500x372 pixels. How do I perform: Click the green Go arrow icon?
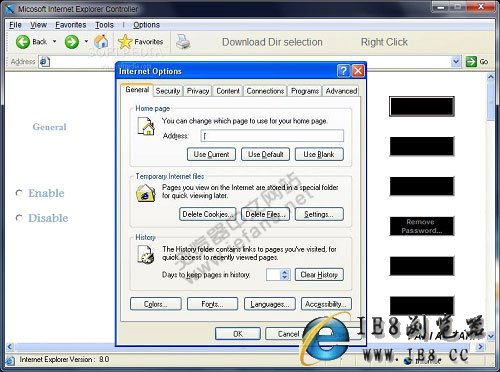coord(471,62)
